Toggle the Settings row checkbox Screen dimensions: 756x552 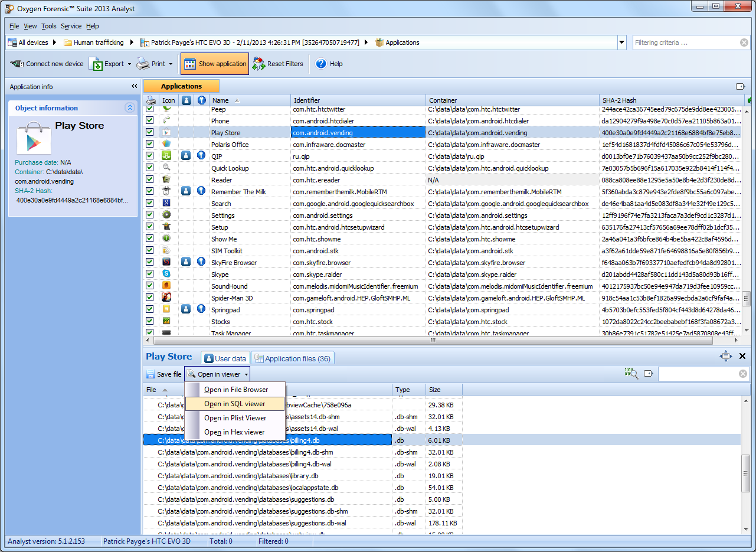(150, 215)
